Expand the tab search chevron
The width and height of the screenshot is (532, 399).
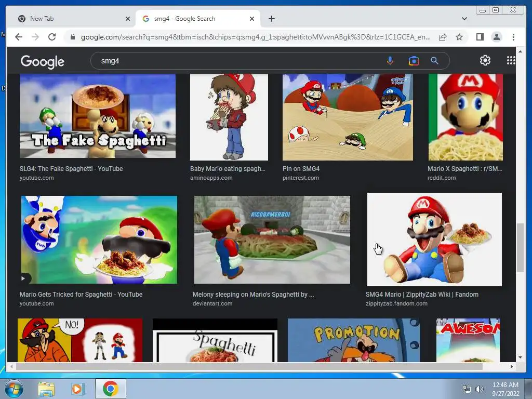(464, 19)
